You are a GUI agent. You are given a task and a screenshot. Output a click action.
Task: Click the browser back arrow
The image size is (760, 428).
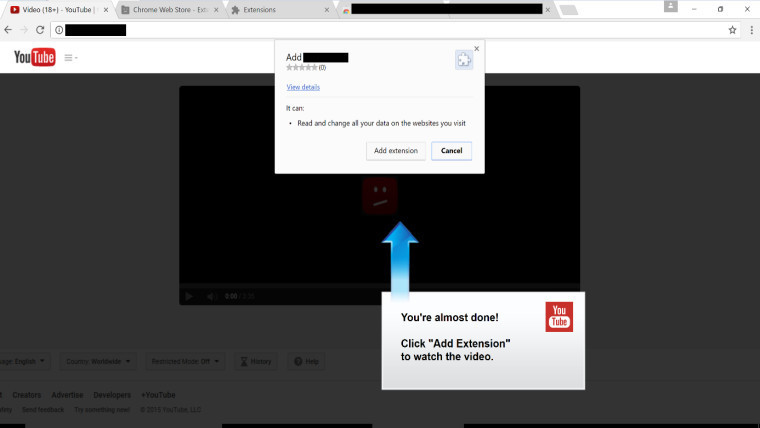8,30
